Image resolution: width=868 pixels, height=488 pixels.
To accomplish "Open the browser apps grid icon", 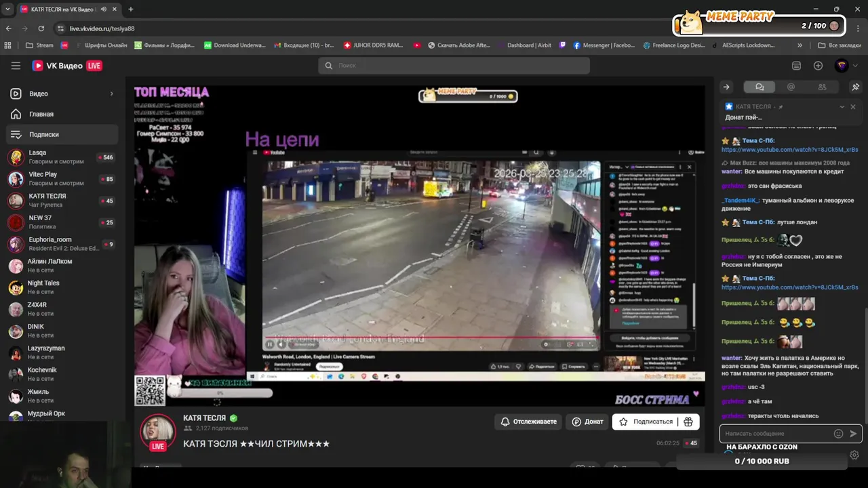I will point(8,45).
